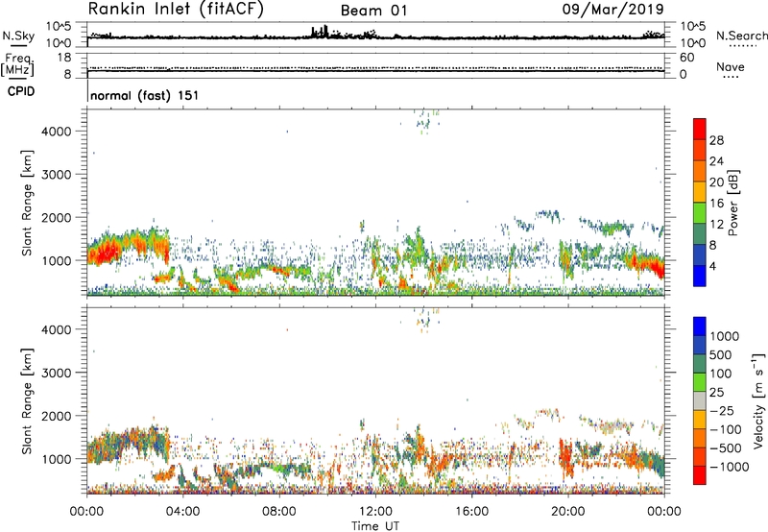Click the date '09/Mar/2019'

[x=612, y=9]
